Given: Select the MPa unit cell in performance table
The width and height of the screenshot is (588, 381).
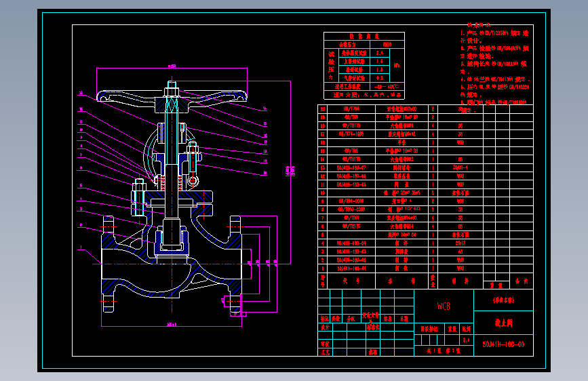Looking at the screenshot, I should point(397,66).
